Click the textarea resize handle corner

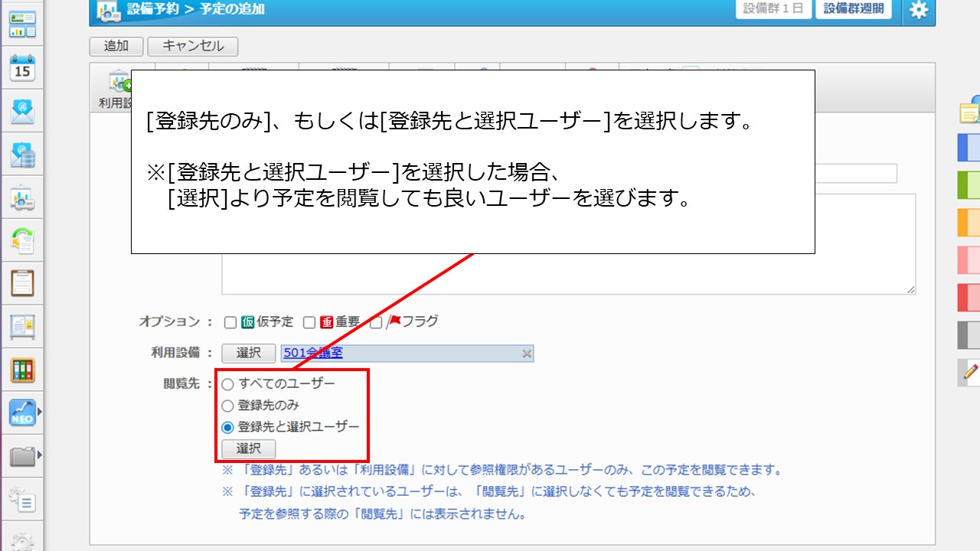pyautogui.click(x=911, y=290)
